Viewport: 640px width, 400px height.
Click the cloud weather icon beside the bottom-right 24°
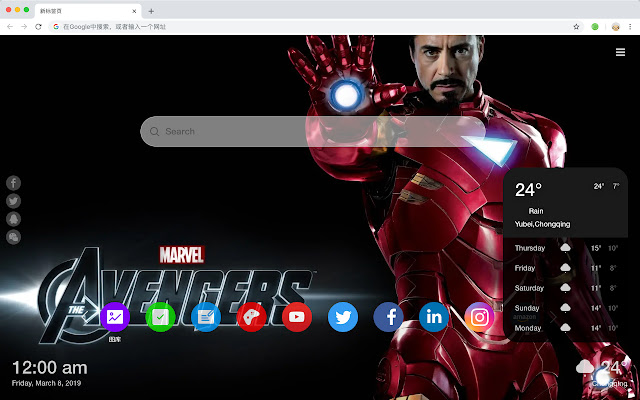pos(585,367)
